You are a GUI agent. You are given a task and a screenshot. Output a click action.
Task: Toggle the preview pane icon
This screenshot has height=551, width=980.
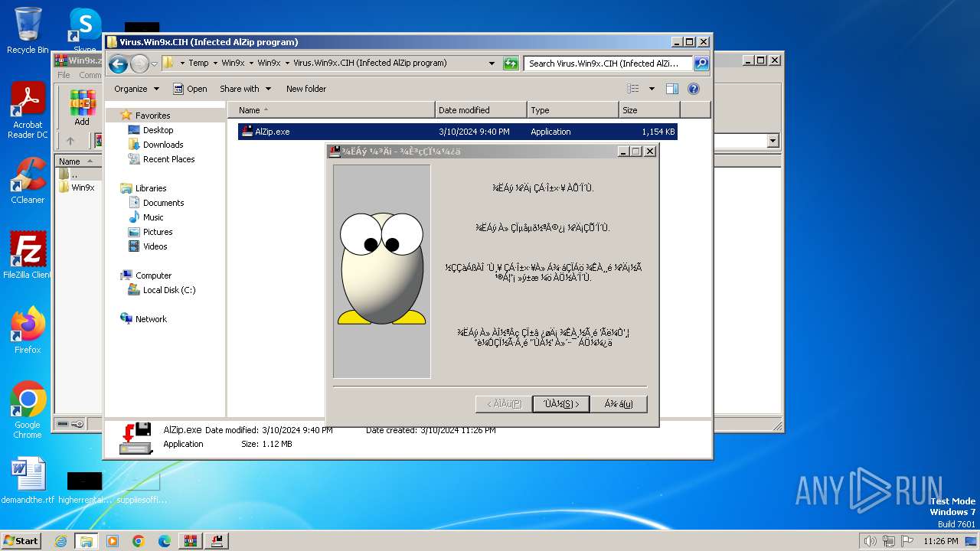(671, 89)
